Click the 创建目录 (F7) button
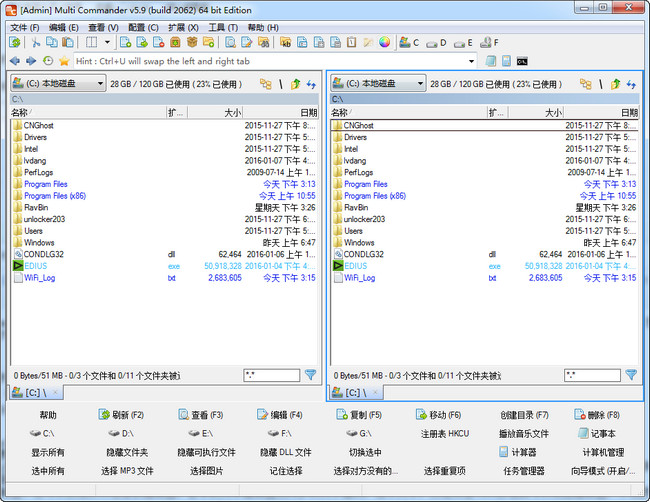This screenshot has height=502, width=650. tap(524, 415)
